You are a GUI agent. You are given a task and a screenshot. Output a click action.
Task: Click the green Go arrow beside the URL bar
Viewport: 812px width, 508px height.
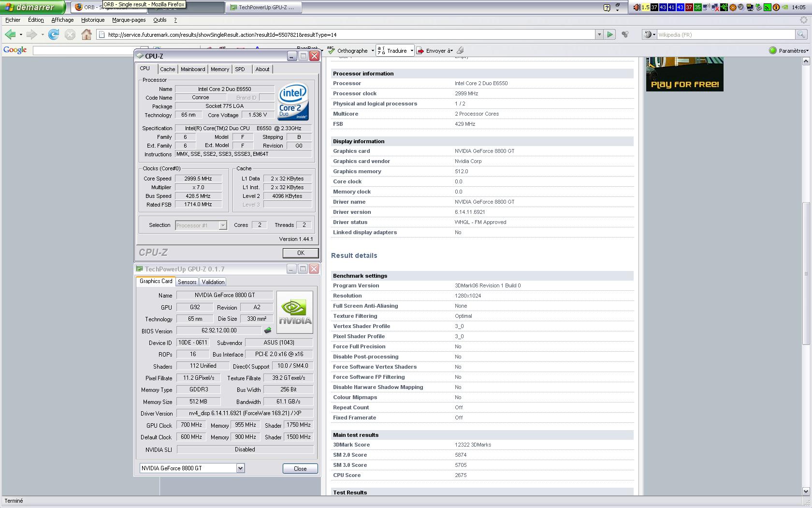pos(610,34)
